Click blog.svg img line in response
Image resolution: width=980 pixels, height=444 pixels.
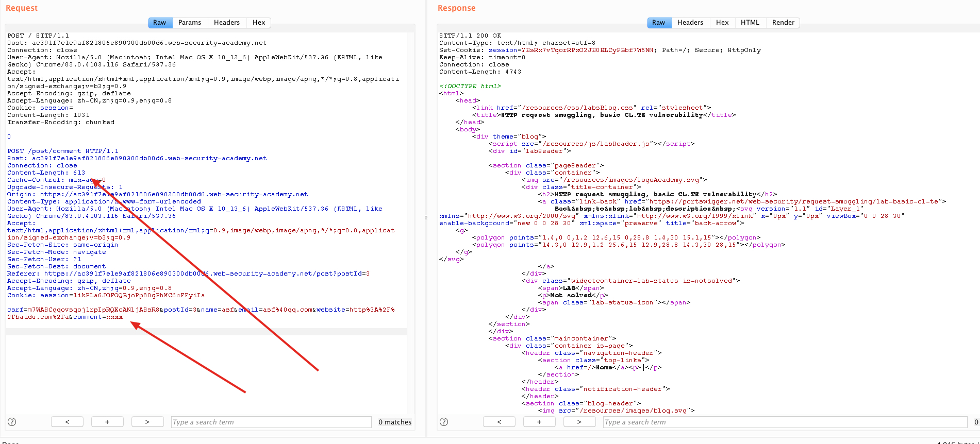pyautogui.click(x=617, y=411)
